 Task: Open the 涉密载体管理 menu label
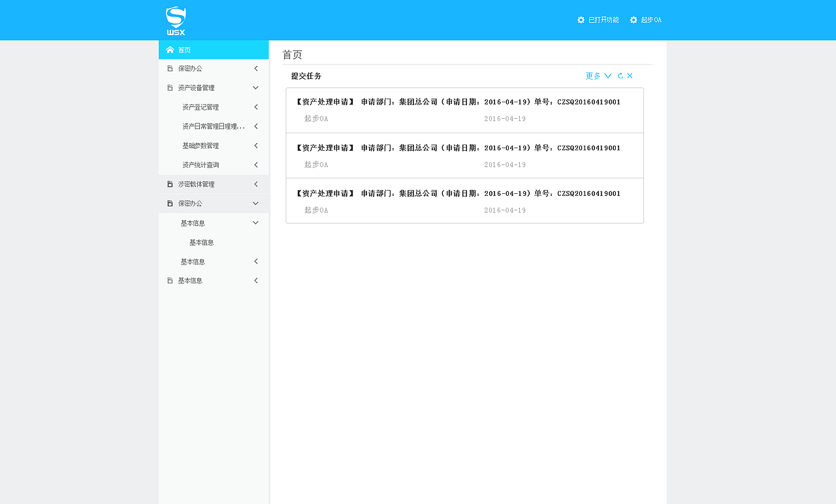[x=196, y=184]
